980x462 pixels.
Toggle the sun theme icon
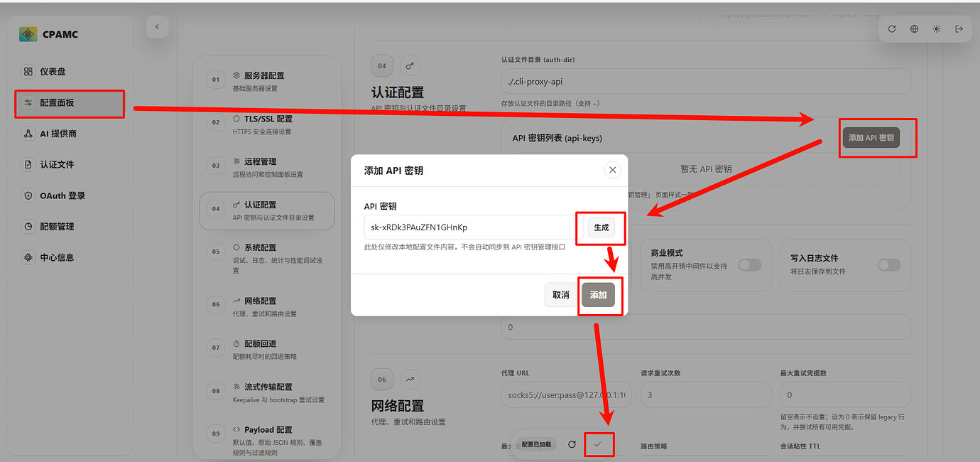pyautogui.click(x=937, y=29)
